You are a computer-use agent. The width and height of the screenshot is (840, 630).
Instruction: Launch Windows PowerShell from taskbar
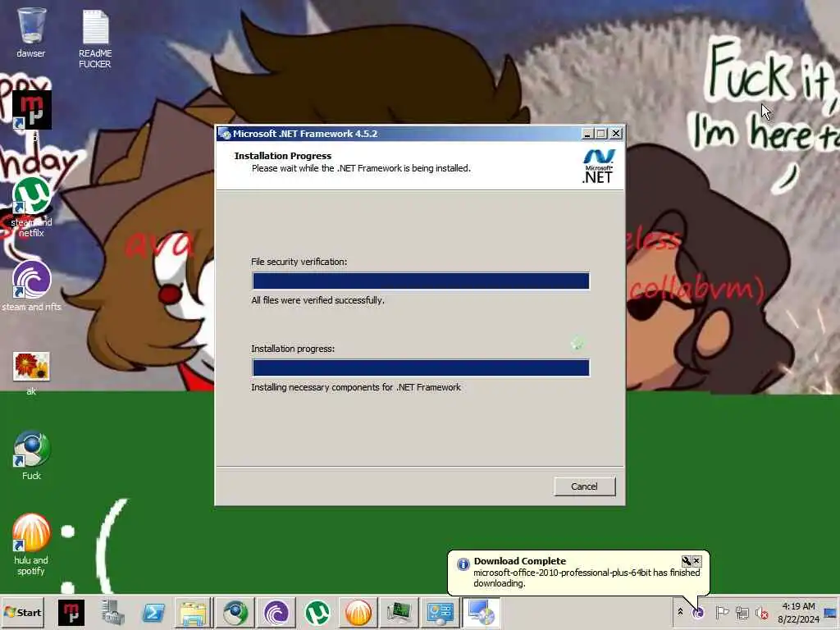pos(153,612)
